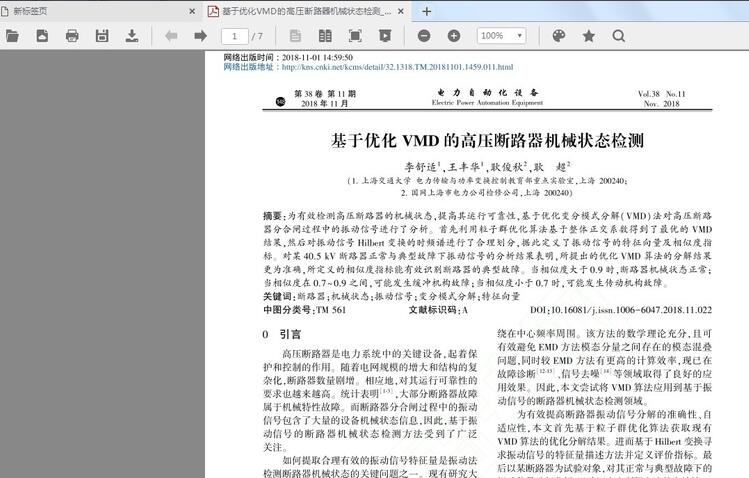This screenshot has width=749, height=478.
Task: Bookmark the document with star icon
Action: tap(589, 36)
